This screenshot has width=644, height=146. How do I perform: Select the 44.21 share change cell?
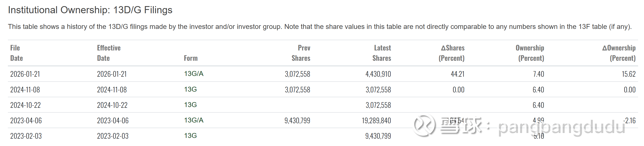(458, 74)
